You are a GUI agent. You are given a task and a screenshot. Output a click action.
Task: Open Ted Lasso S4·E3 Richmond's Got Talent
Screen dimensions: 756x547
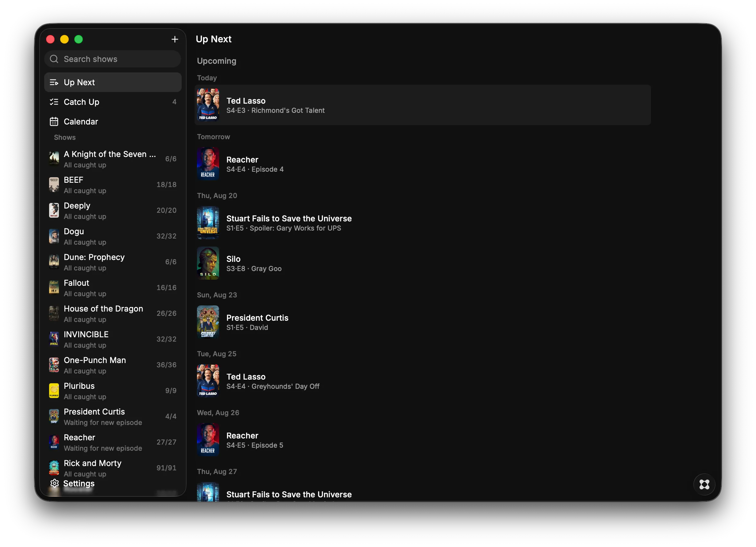[x=423, y=105]
